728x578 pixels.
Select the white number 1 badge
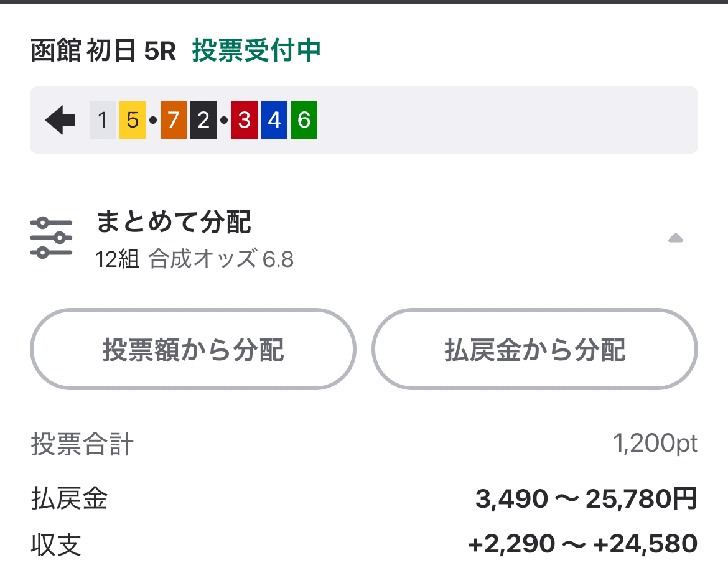point(102,120)
